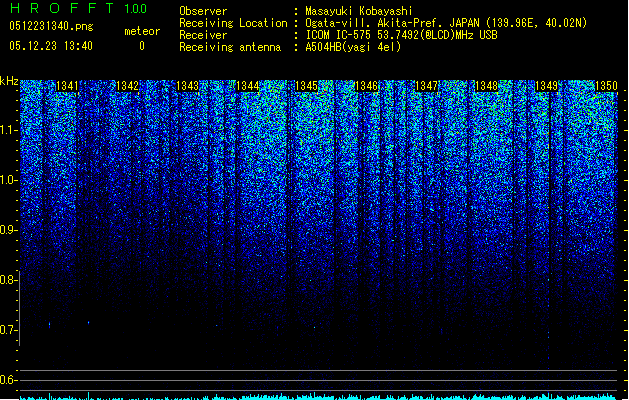Click the 0.9 frequency axis label
The width and height of the screenshot is (629, 400).
click(x=9, y=230)
